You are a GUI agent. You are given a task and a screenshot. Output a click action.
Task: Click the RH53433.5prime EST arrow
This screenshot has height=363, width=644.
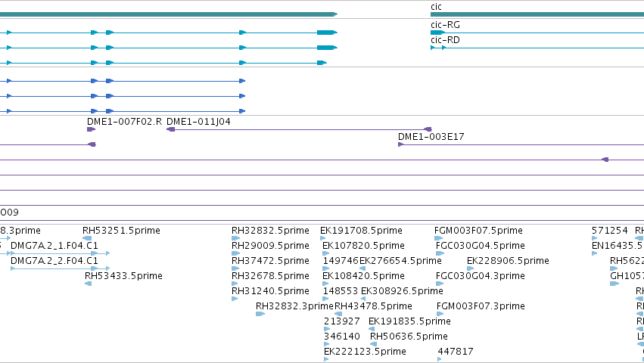click(88, 284)
